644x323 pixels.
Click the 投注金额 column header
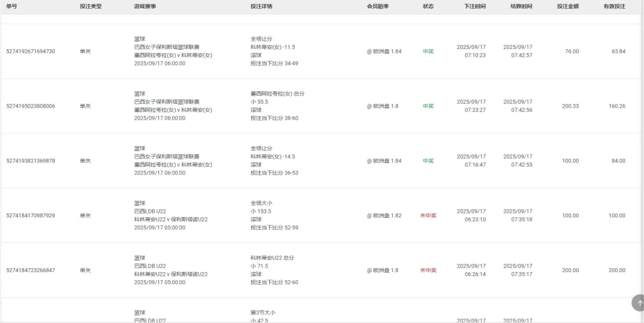pos(568,6)
